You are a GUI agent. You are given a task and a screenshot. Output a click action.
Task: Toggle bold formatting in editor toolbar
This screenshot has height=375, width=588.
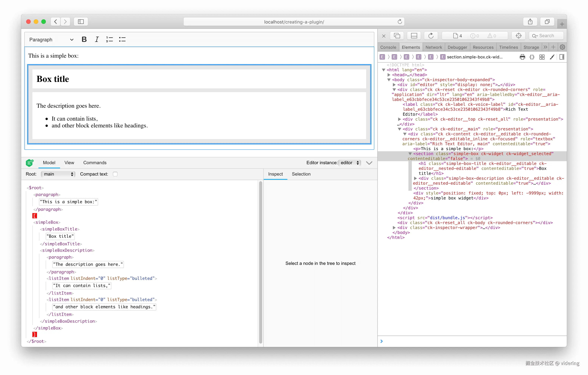(84, 39)
